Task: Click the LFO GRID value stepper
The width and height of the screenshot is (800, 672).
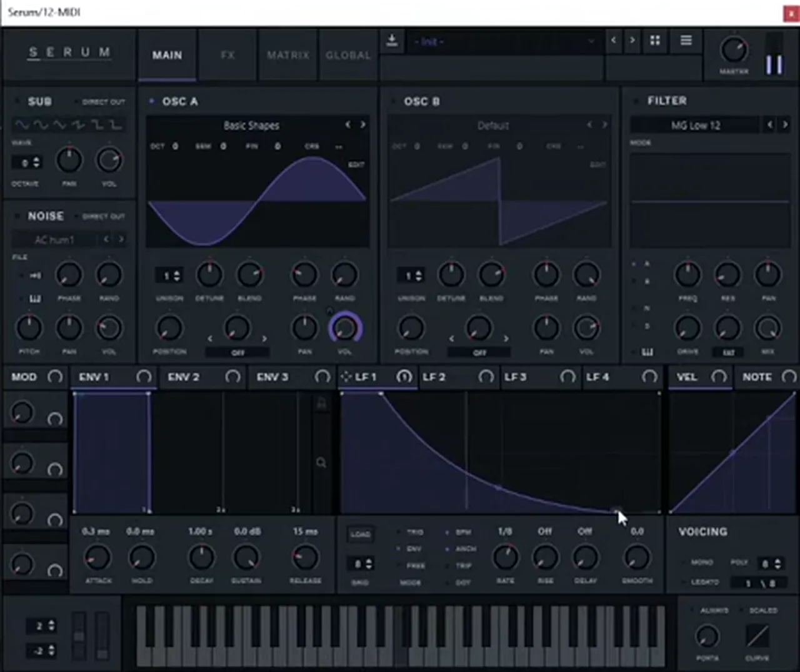Action: click(x=360, y=564)
